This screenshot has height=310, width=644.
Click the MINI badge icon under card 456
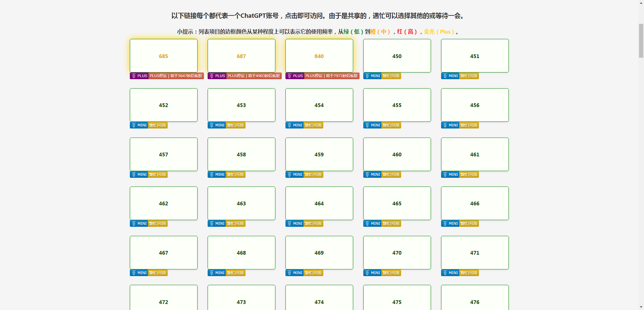coord(445,125)
